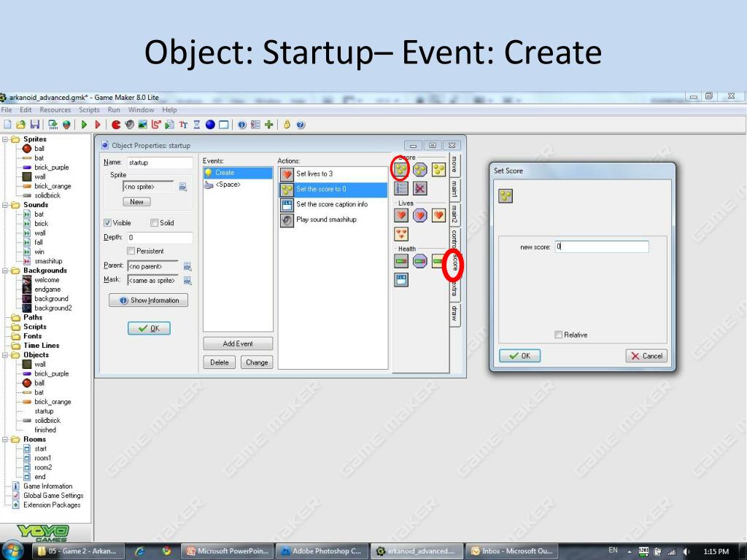Select the Score Caption action icon

tap(401, 280)
